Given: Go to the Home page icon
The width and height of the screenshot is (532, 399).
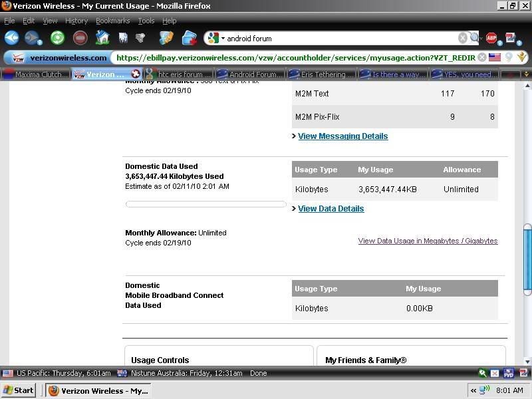Looking at the screenshot, I should 102,38.
